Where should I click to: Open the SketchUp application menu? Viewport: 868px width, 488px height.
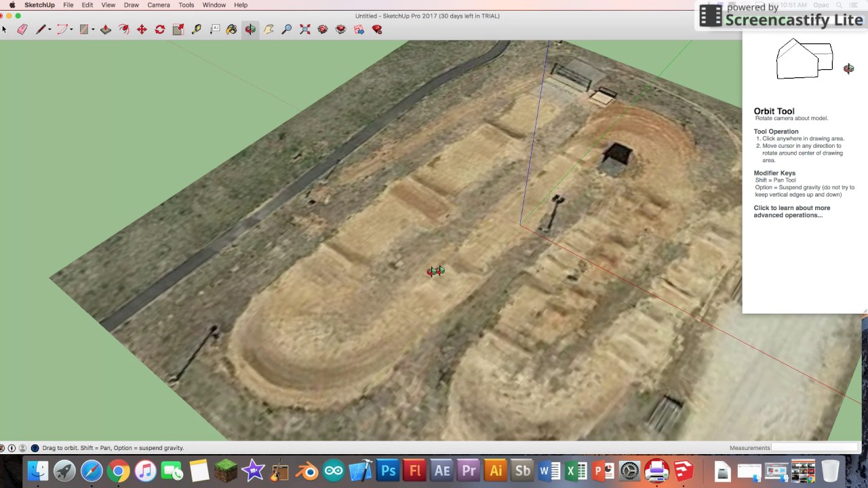click(x=39, y=5)
